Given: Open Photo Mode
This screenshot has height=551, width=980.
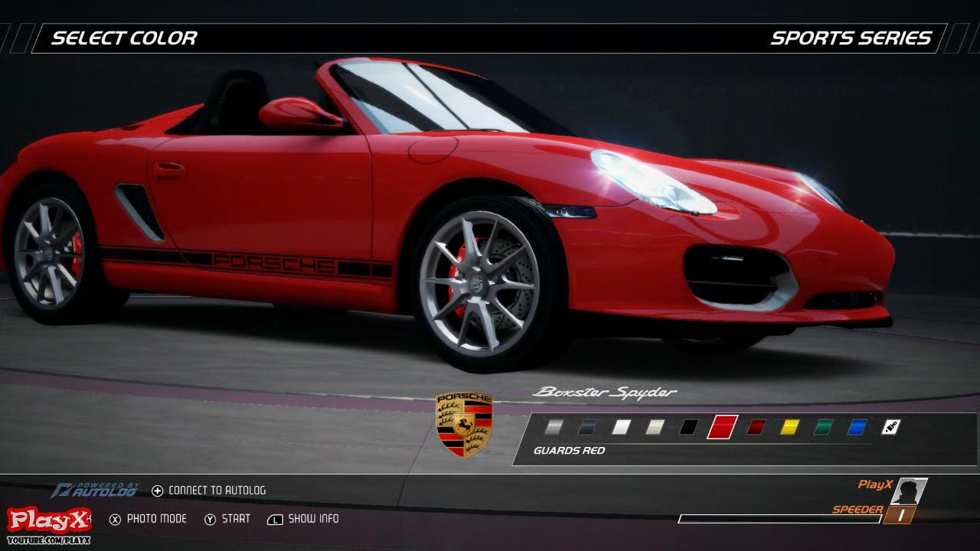Looking at the screenshot, I should click(157, 519).
